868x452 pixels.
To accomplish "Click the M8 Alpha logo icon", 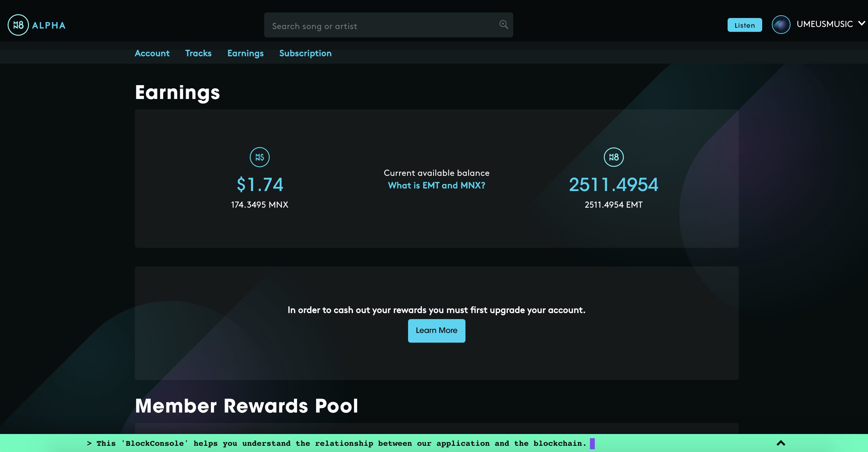I will pyautogui.click(x=18, y=25).
